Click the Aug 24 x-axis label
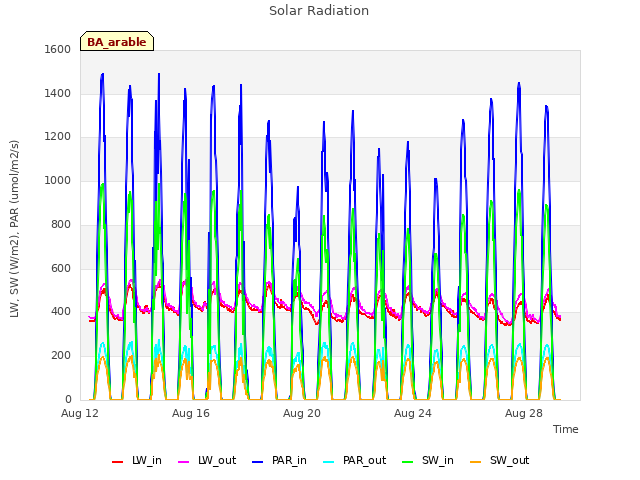The image size is (640, 480). tap(413, 413)
